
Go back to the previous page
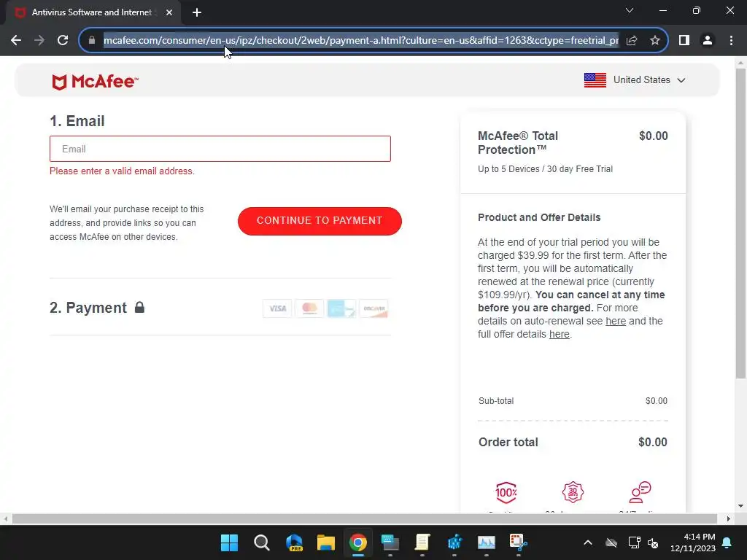point(16,41)
